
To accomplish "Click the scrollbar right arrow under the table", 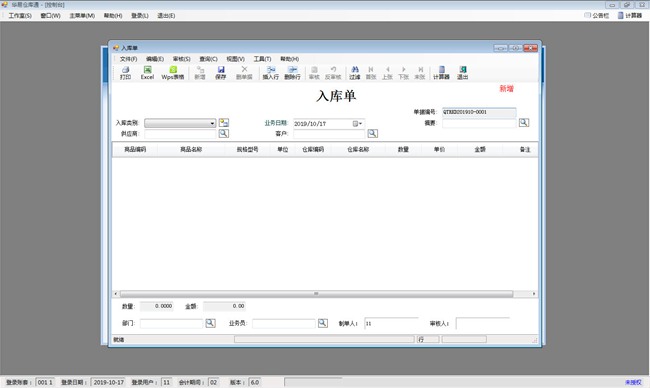I will [x=534, y=293].
